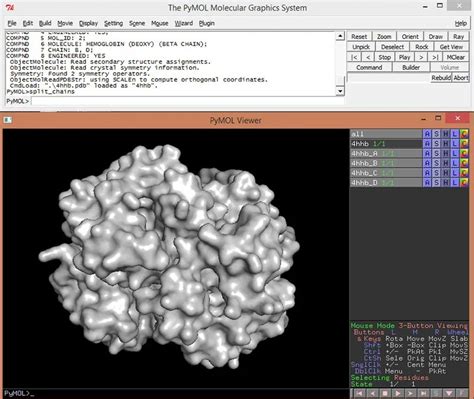This screenshot has height=399, width=474.
Task: Click the log scrollbar up arrow
Action: [340, 36]
